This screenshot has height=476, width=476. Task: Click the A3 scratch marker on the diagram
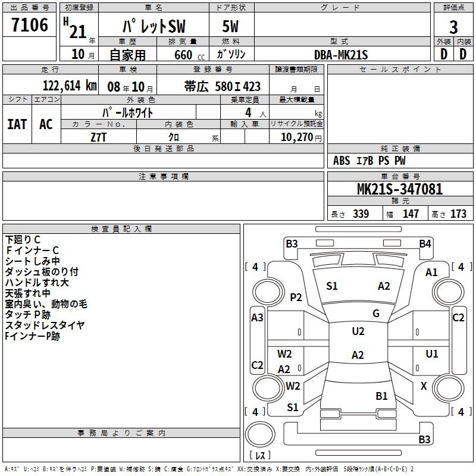257,318
